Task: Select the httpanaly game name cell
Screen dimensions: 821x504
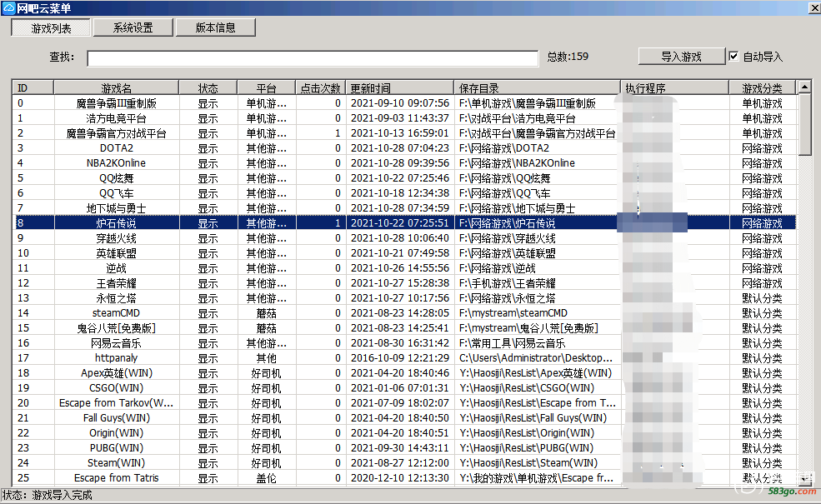Action: [x=116, y=358]
